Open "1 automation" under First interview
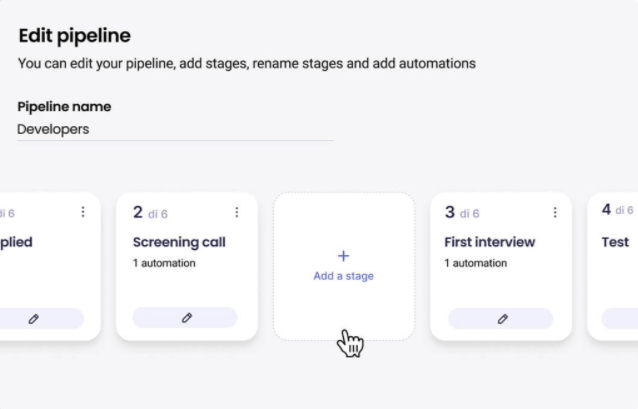Screen dimensions: 638x409 pyautogui.click(x=476, y=263)
